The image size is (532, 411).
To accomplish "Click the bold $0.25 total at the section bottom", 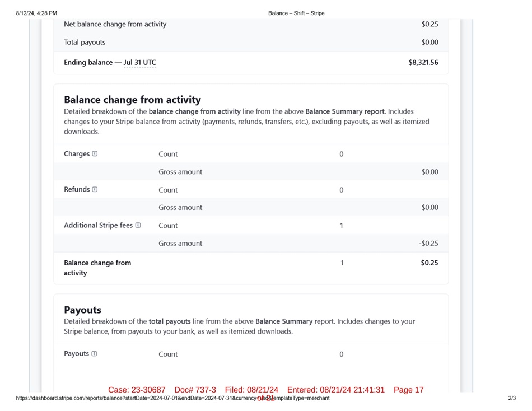I will coord(430,263).
